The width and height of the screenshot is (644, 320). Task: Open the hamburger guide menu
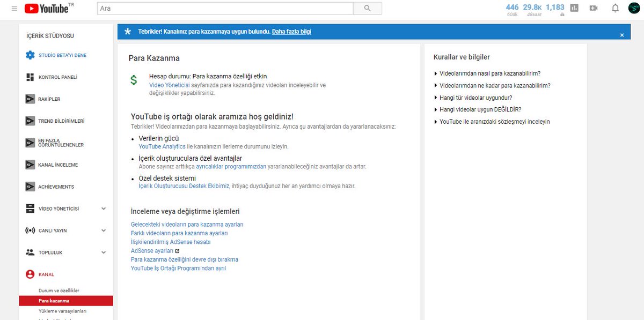tap(14, 8)
